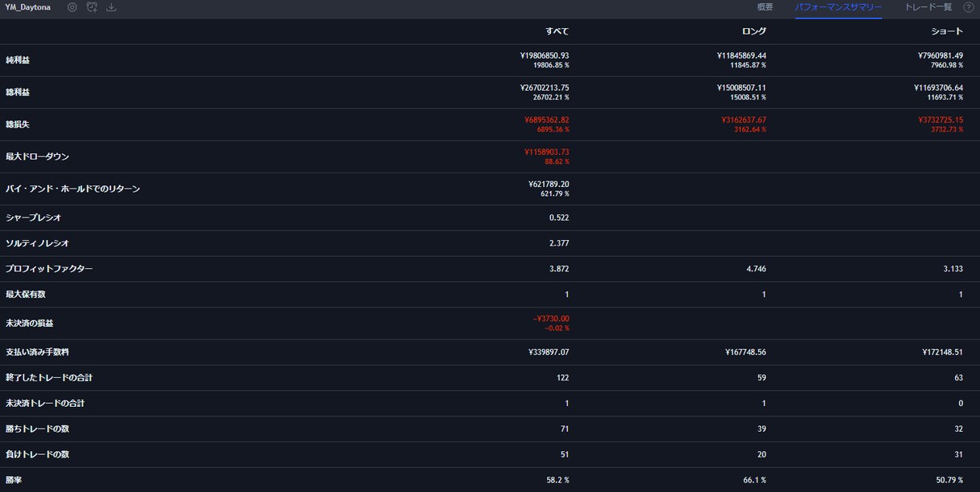980x492 pixels.
Task: Click the 終了したトレードの合計 row label
Action: (49, 378)
